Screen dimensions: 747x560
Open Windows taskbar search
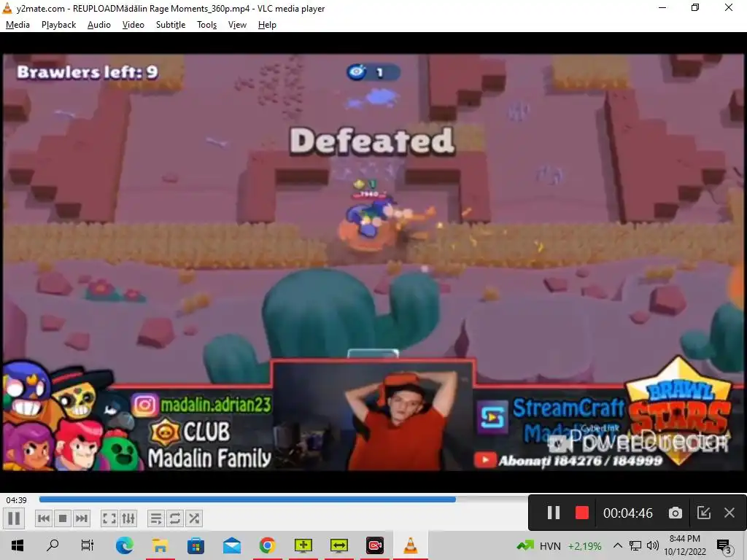pyautogui.click(x=53, y=545)
